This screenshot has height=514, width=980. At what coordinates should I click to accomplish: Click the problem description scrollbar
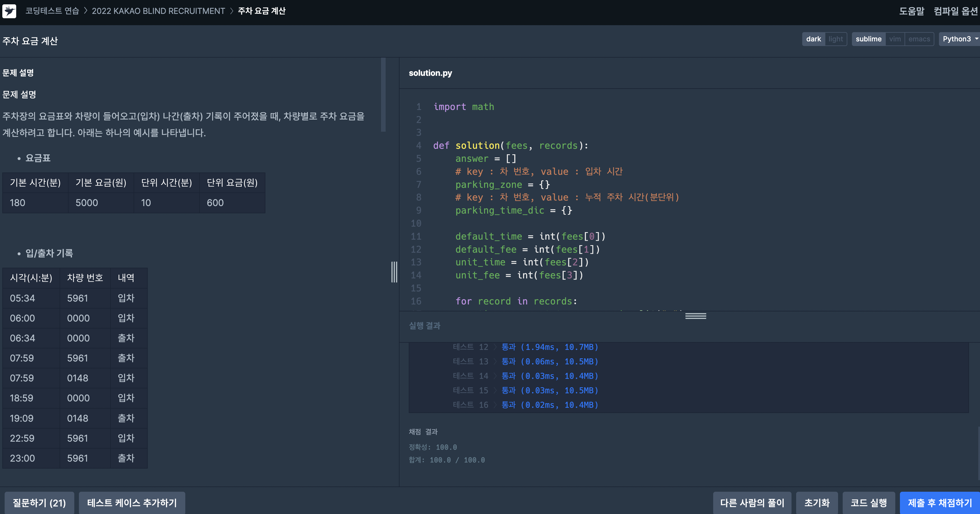[383, 95]
